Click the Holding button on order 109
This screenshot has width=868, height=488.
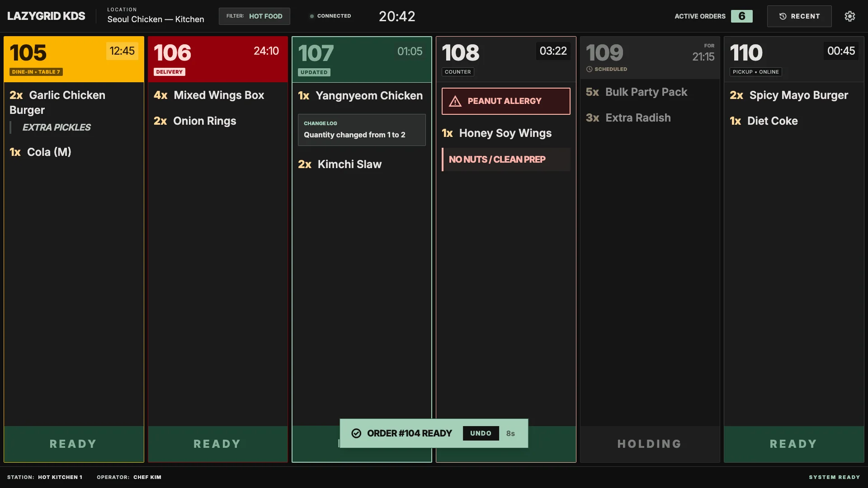point(650,444)
